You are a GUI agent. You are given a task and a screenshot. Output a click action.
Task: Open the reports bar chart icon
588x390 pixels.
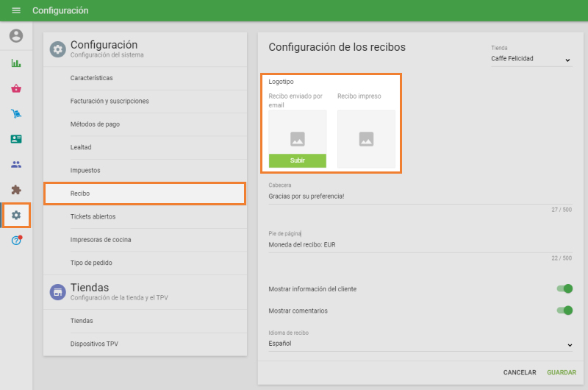(16, 63)
